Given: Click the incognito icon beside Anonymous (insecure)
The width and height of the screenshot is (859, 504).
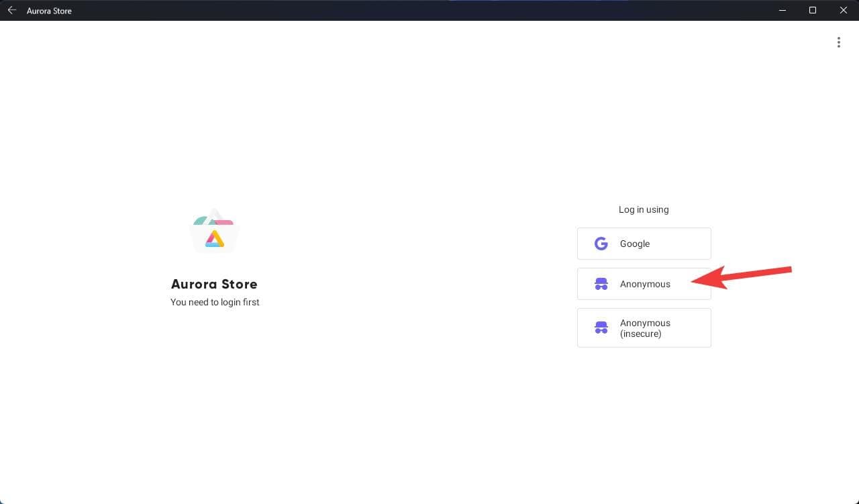Looking at the screenshot, I should pos(601,327).
